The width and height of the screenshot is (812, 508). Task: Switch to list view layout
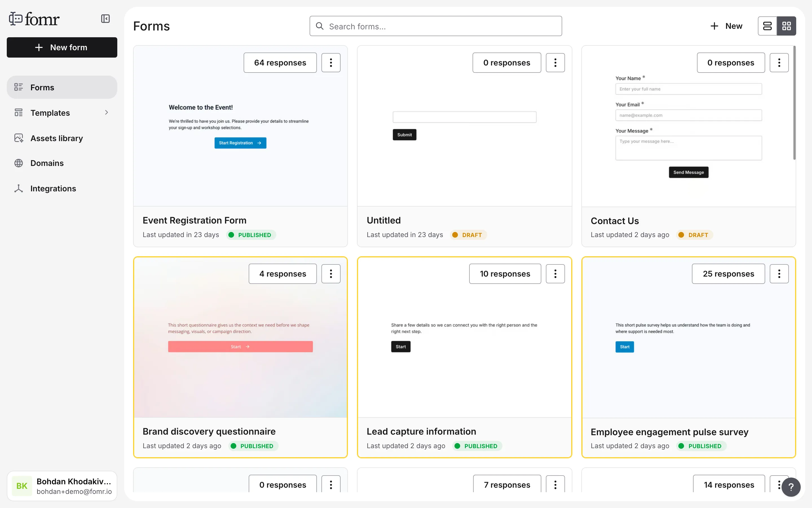pyautogui.click(x=767, y=26)
